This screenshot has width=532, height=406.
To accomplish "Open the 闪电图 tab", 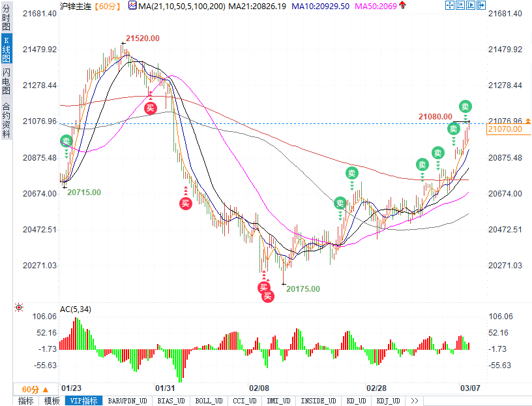I will pos(6,81).
